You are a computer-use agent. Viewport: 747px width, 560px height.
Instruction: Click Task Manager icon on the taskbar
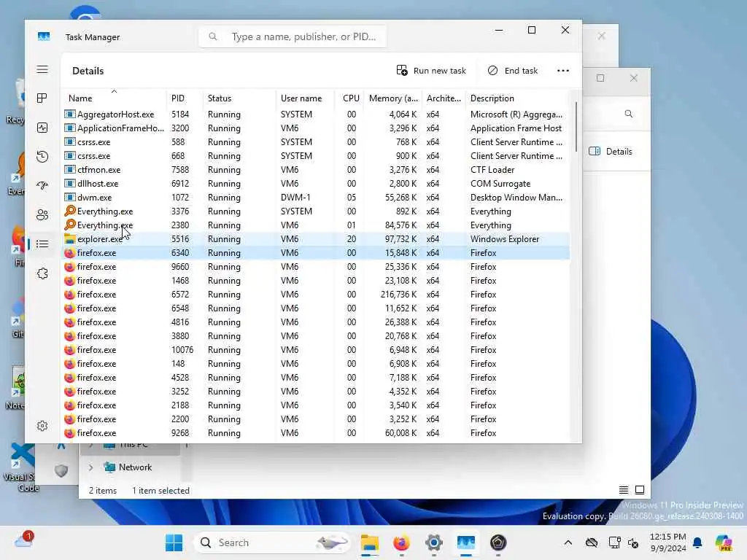(x=466, y=542)
